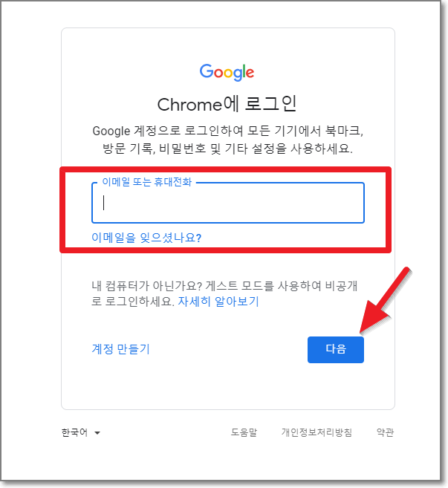Click the text cursor inside the email box
This screenshot has width=448, height=488.
coord(104,203)
